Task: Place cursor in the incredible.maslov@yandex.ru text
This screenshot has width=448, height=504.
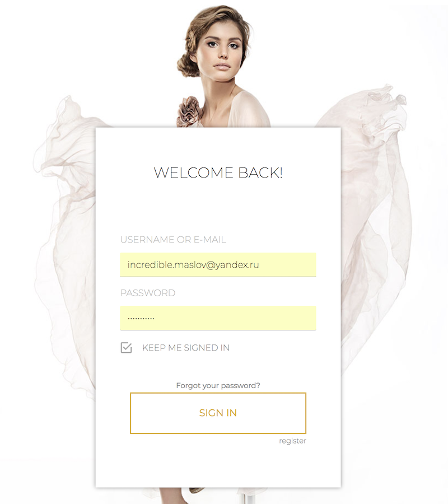Action: pos(193,265)
